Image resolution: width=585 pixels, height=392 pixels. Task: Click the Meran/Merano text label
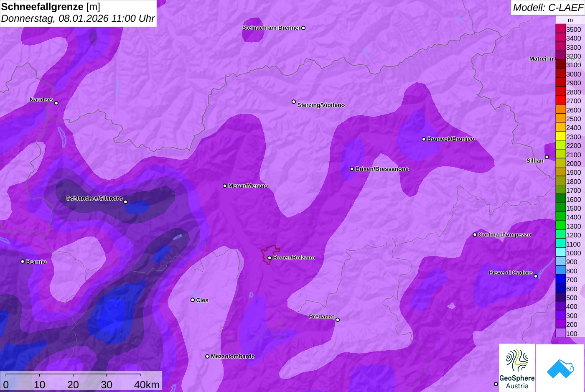(248, 186)
